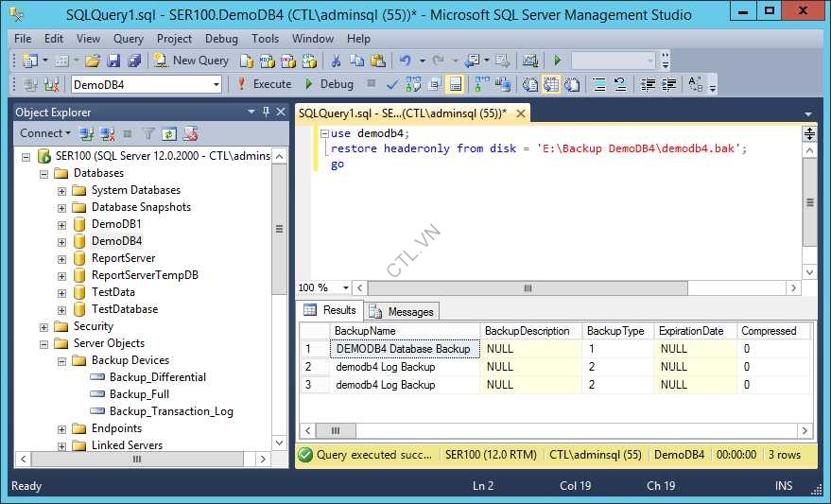Click the Save All icon
The image size is (831, 504).
click(x=134, y=61)
